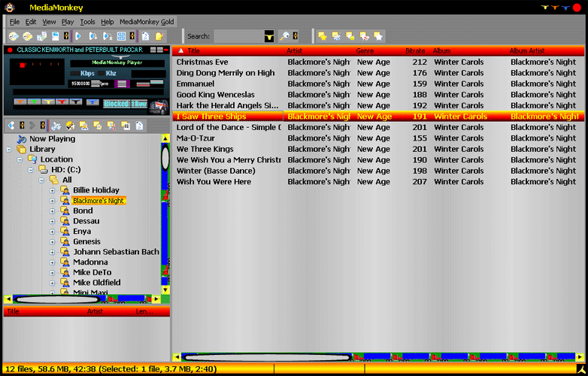Open the View menu
This screenshot has height=376, width=588.
pos(49,22)
